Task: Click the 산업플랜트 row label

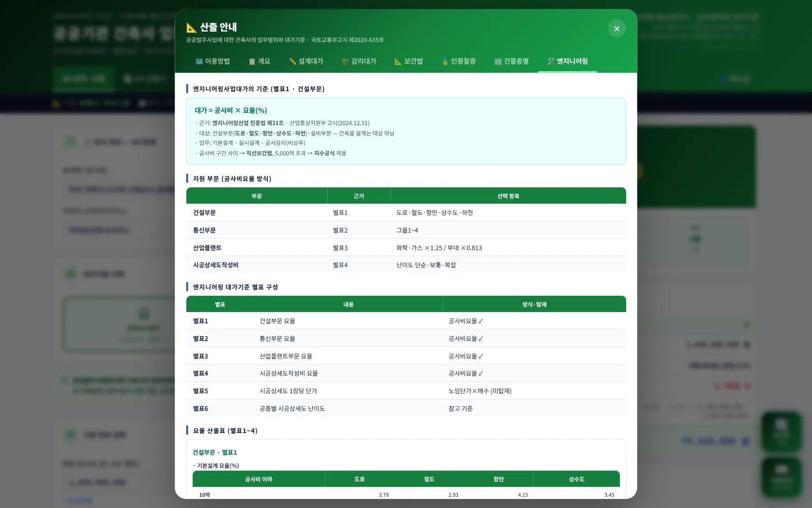Action: [207, 248]
